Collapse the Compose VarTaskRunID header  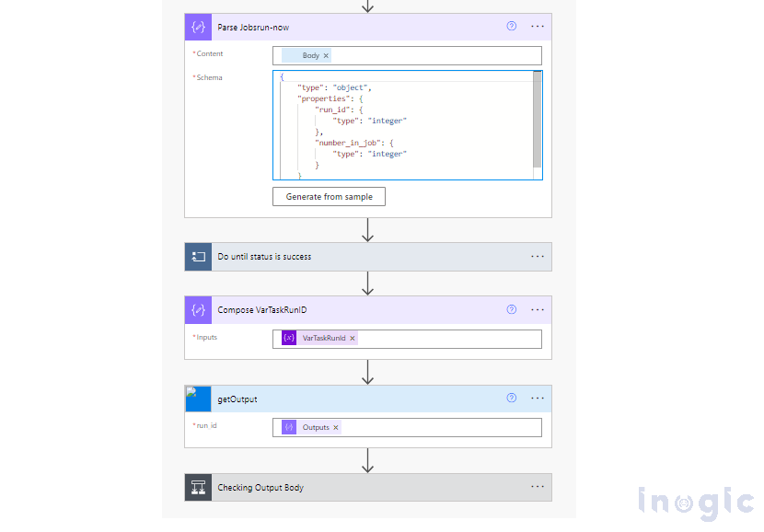click(368, 310)
